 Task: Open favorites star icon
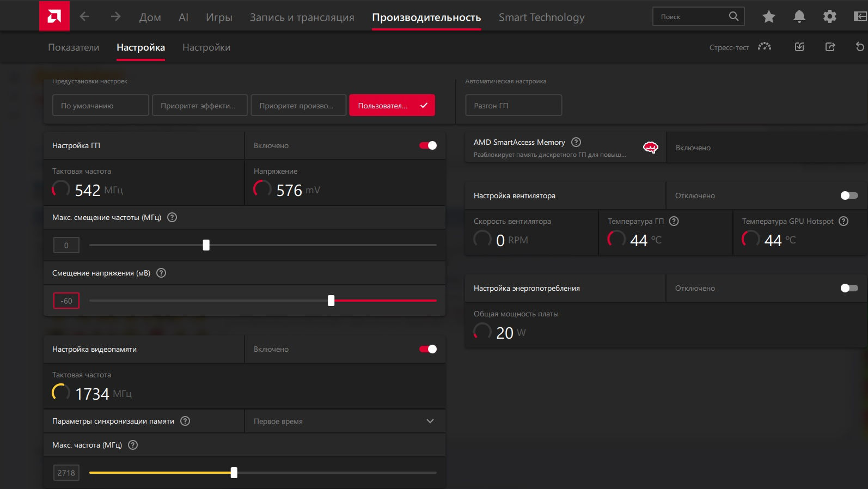[x=769, y=17]
